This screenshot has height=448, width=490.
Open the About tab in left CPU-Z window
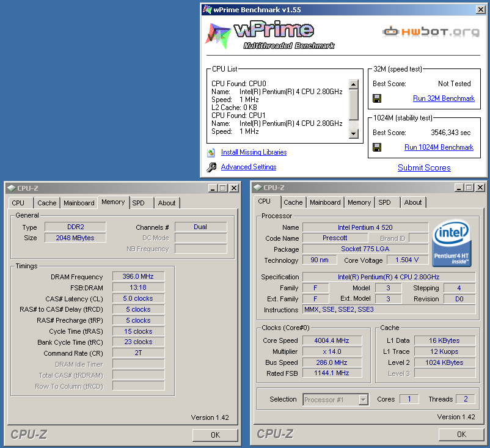pyautogui.click(x=167, y=203)
